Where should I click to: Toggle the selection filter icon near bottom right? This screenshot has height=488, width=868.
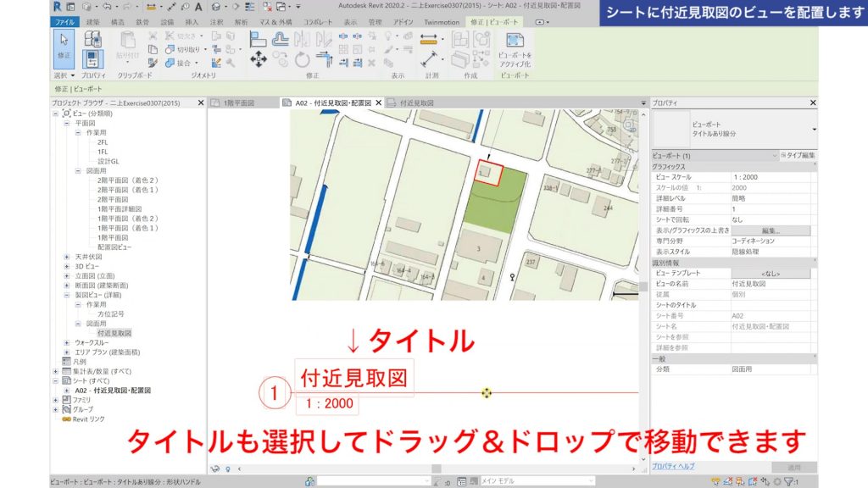(788, 480)
